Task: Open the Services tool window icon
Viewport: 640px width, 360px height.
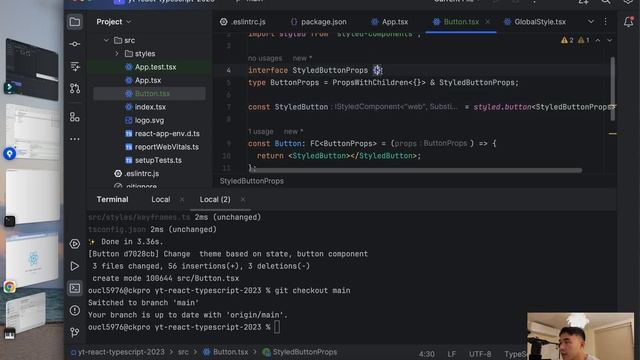Action: [75, 244]
